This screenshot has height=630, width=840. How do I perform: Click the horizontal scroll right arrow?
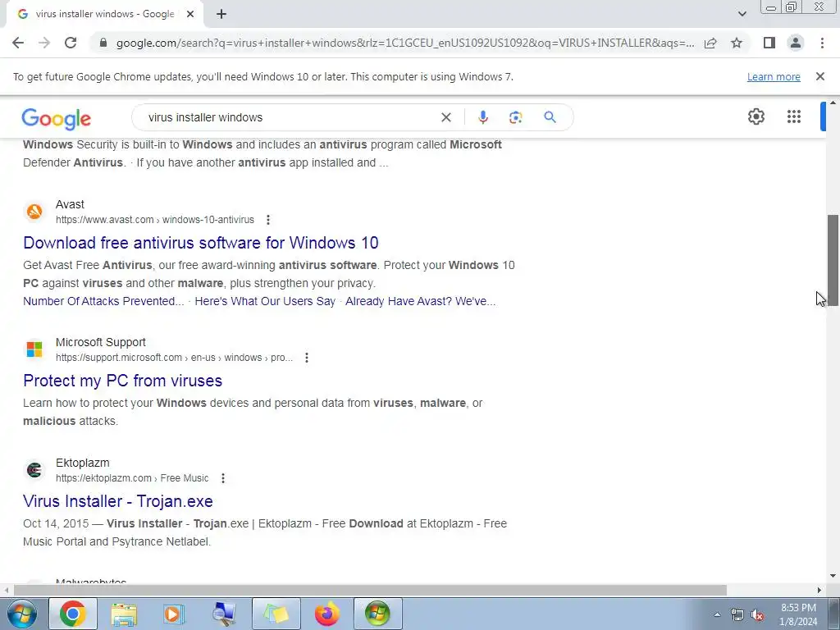(x=819, y=590)
